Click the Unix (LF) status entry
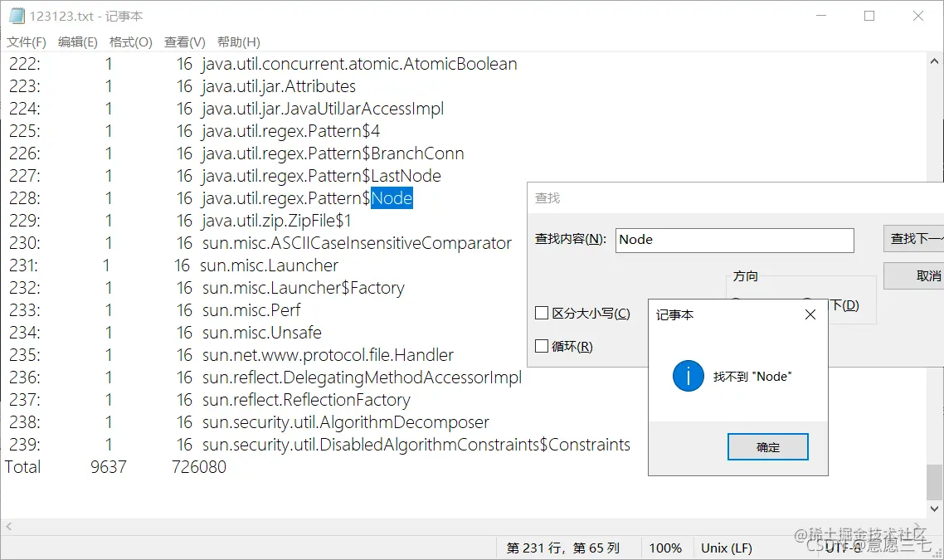This screenshot has width=944, height=560. pyautogui.click(x=727, y=548)
